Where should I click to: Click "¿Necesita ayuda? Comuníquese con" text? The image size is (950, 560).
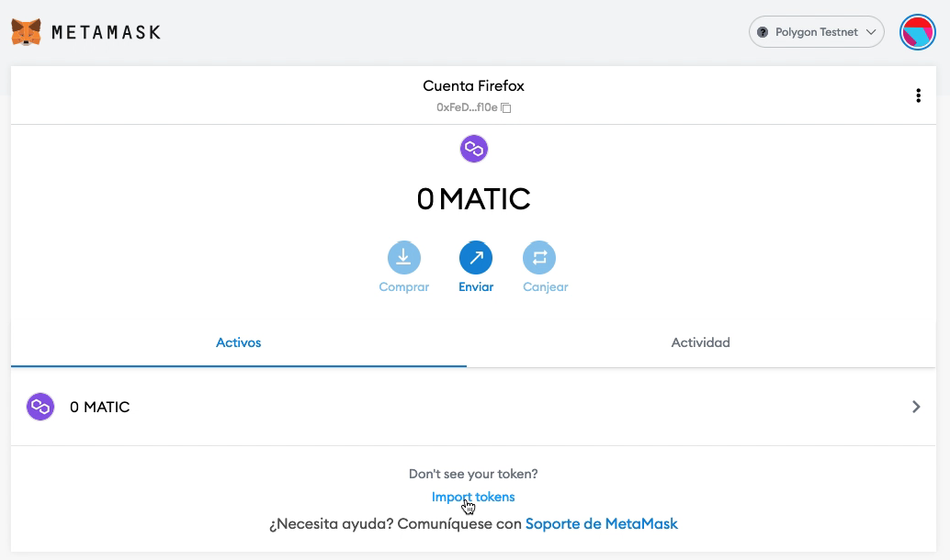pyautogui.click(x=396, y=523)
